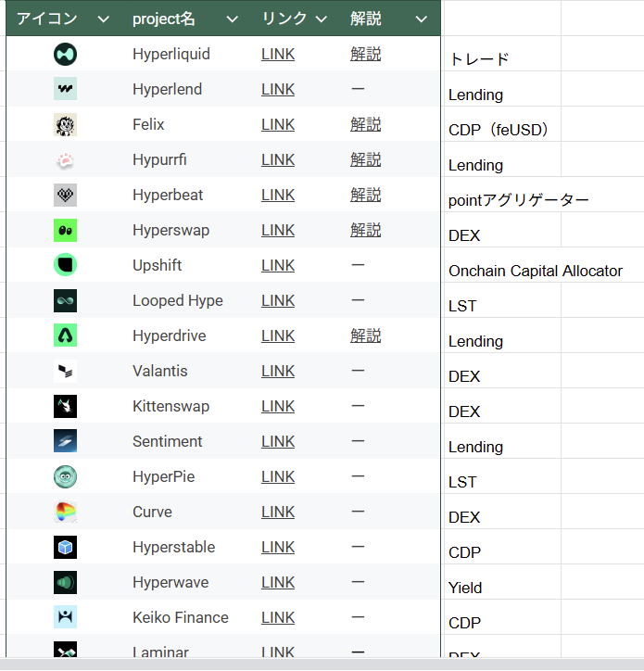
Task: Open the Felix 解説 link
Action: [x=365, y=124]
